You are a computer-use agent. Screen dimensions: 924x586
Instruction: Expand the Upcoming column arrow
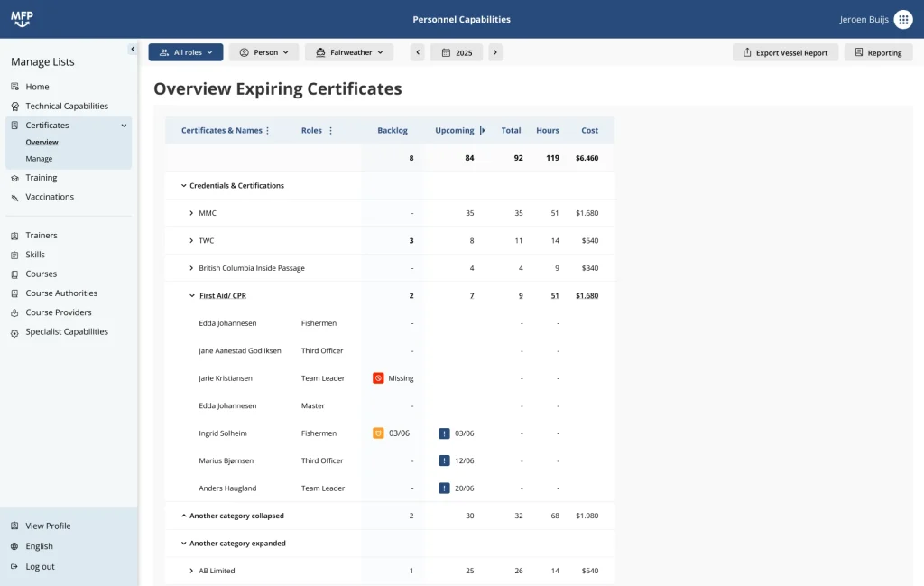(483, 130)
